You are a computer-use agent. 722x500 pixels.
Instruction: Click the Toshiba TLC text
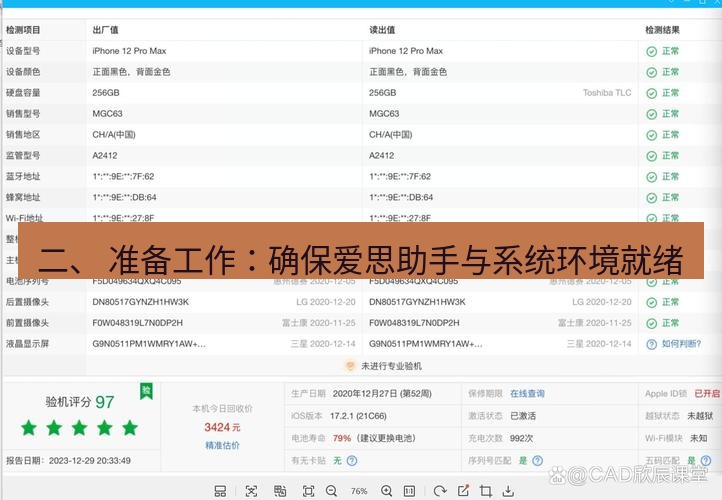607,93
